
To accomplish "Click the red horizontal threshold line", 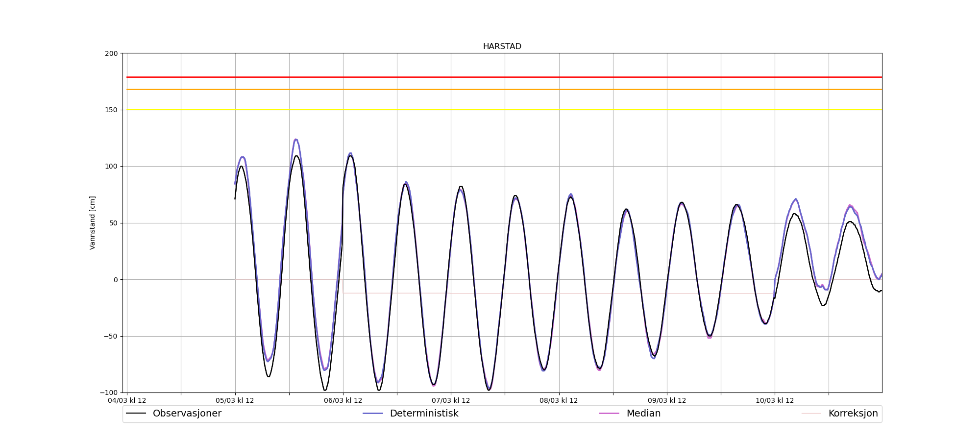I will pos(490,77).
